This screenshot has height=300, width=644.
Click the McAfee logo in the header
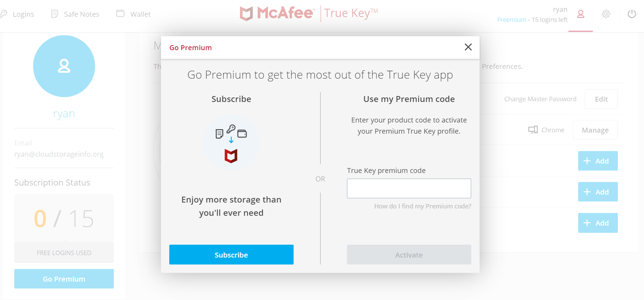[x=277, y=13]
